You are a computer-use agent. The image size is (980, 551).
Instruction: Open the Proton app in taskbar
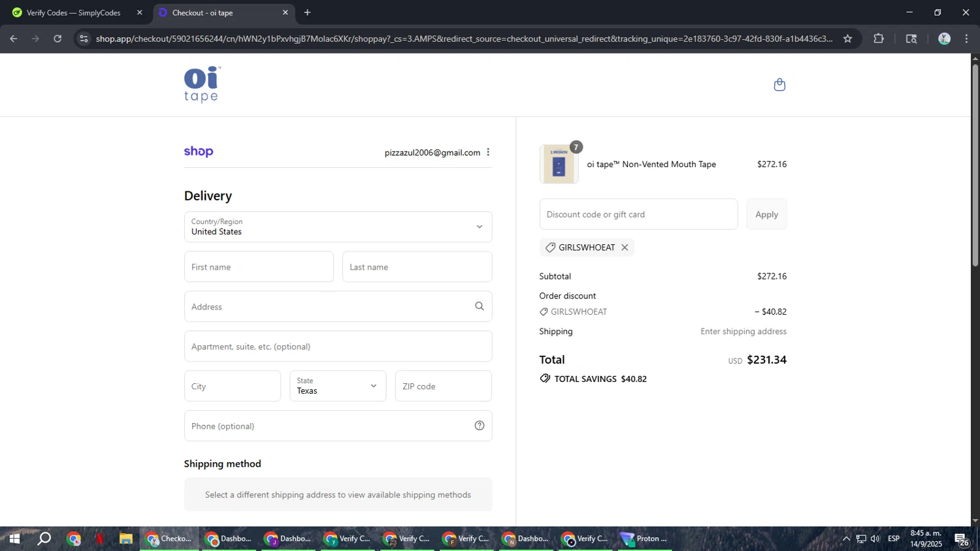pyautogui.click(x=644, y=539)
